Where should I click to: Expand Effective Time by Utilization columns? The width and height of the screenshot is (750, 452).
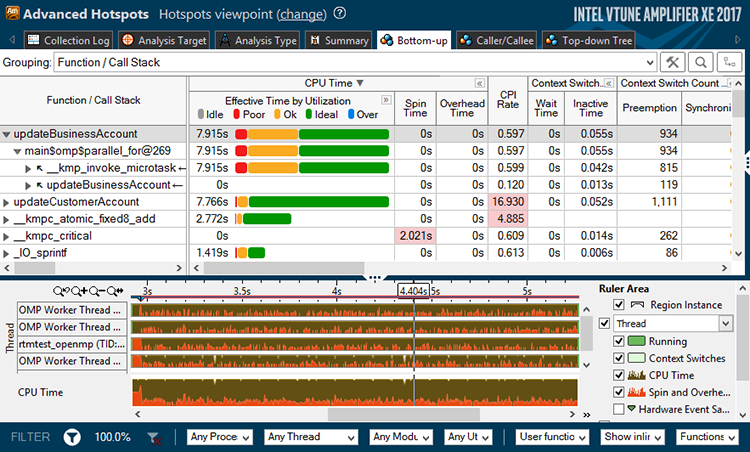click(x=386, y=100)
